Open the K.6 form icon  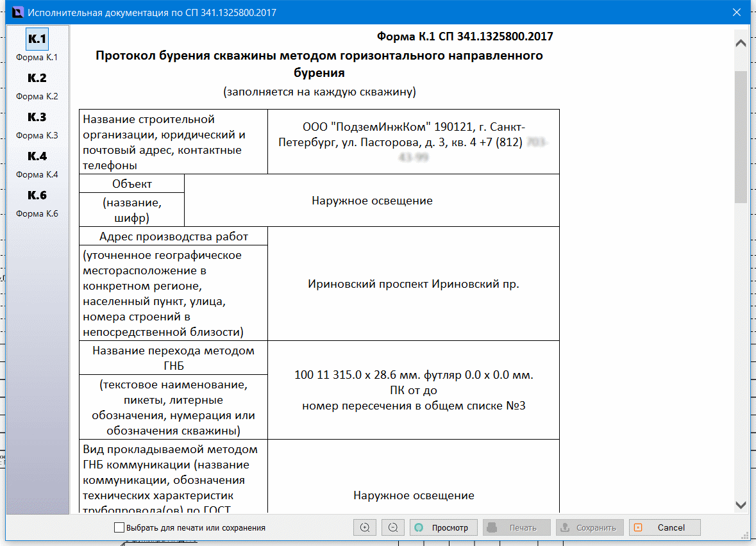tap(37, 195)
